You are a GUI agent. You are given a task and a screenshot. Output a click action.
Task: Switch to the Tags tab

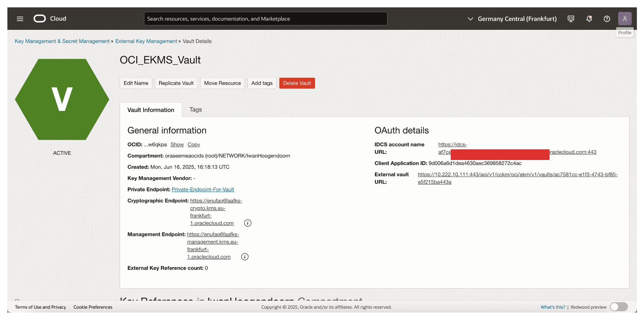coord(196,109)
